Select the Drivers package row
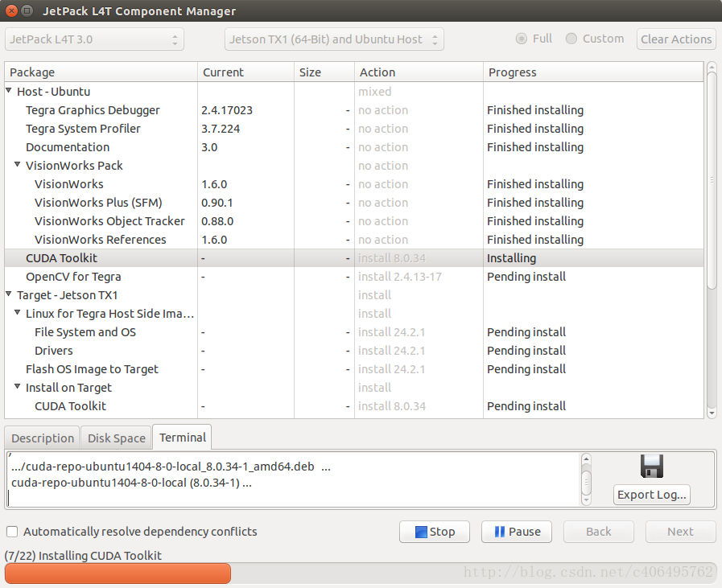This screenshot has height=588, width=722. (x=354, y=351)
